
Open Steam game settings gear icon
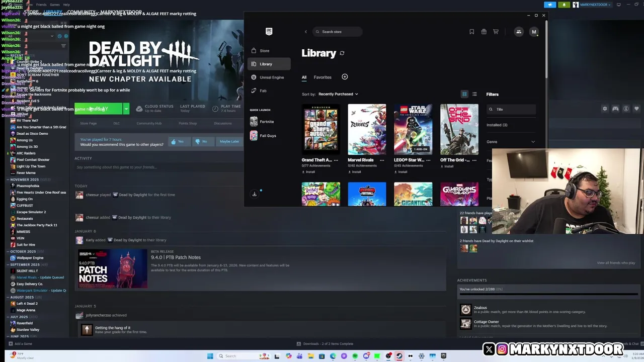coord(605,109)
